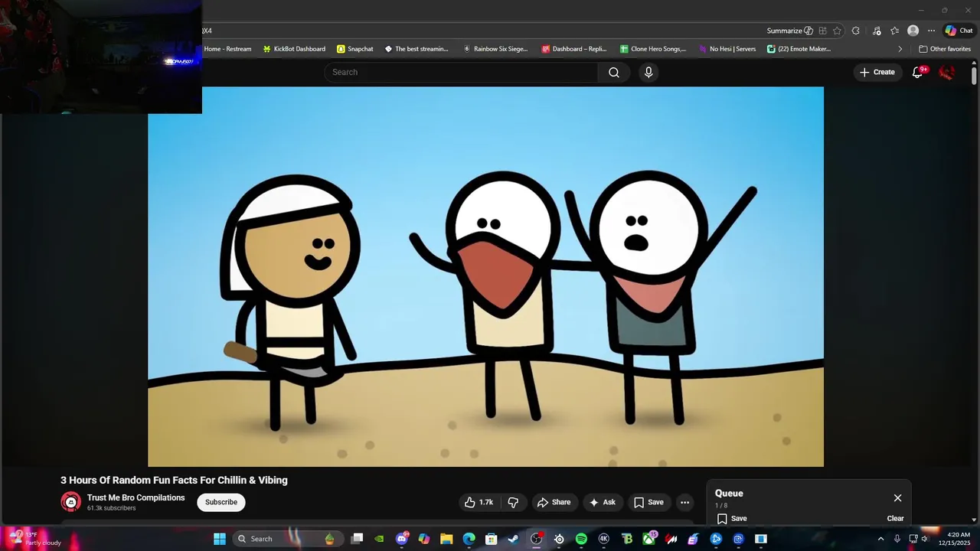This screenshot has height=551, width=980.
Task: Start voice search with the microphone icon
Action: 648,72
